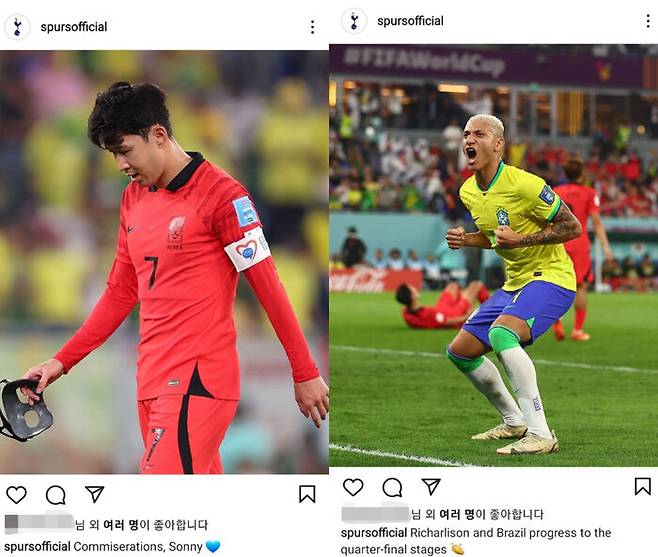Bookmark the left Sonny post
Screen dimensions: 658x557
307,494
